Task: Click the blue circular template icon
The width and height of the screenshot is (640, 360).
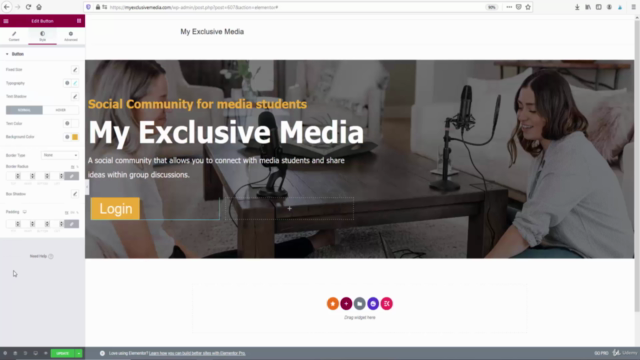Action: 373,304
